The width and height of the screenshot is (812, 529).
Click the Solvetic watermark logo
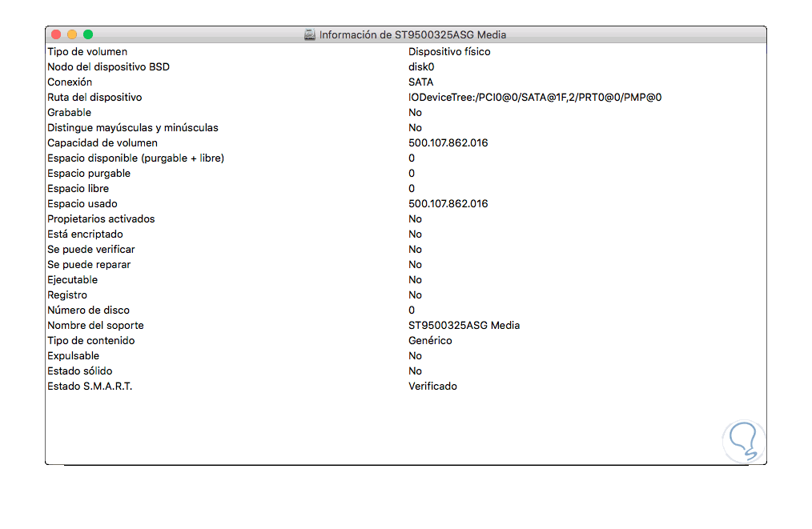pos(744,441)
